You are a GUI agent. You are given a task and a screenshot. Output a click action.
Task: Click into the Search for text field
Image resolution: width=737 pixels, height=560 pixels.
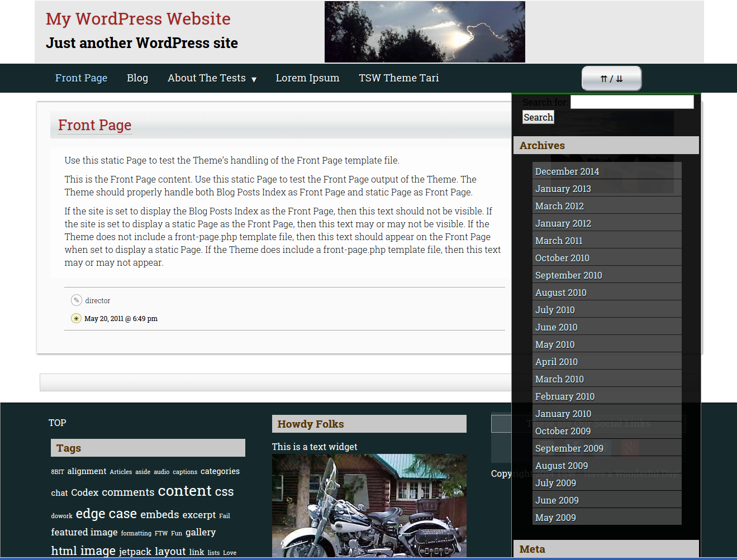click(631, 102)
